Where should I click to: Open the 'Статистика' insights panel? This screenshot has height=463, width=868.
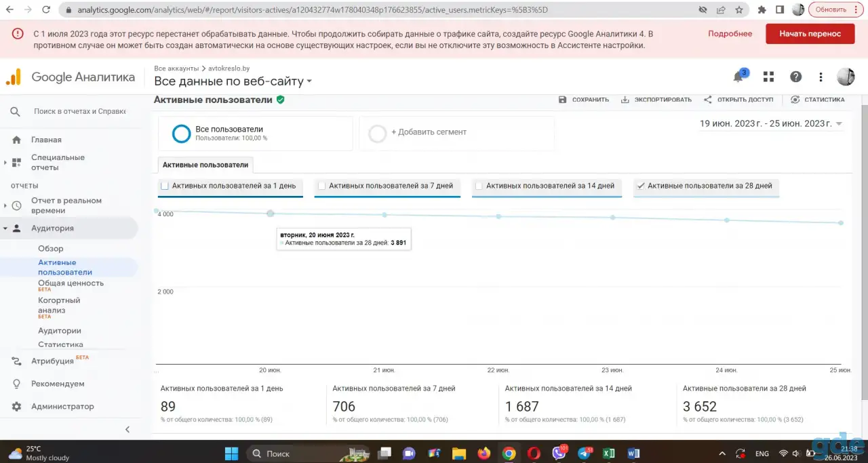pyautogui.click(x=818, y=100)
